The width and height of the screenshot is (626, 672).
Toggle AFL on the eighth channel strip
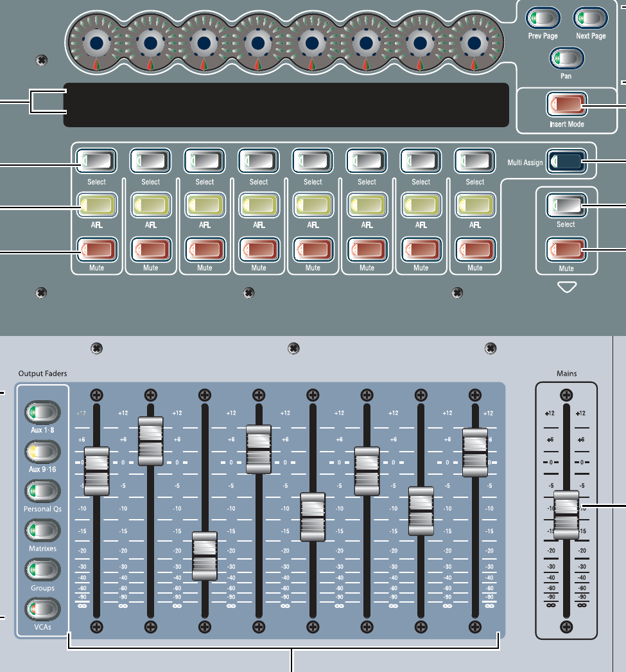[475, 206]
